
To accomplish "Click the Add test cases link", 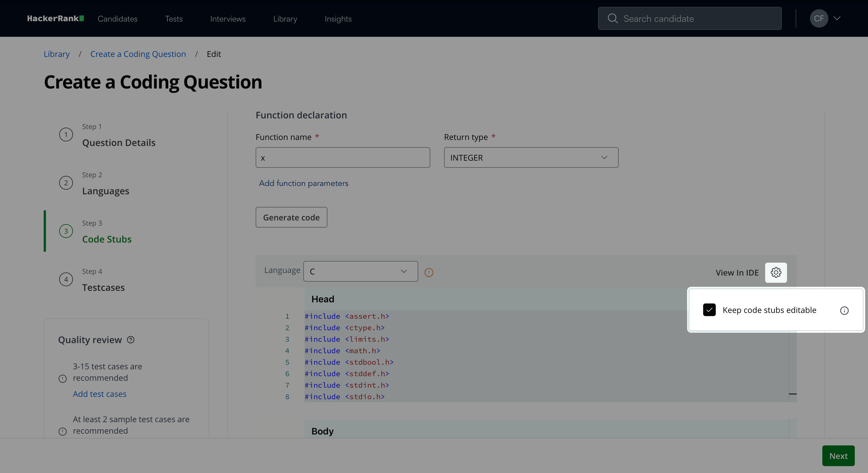I will (100, 394).
